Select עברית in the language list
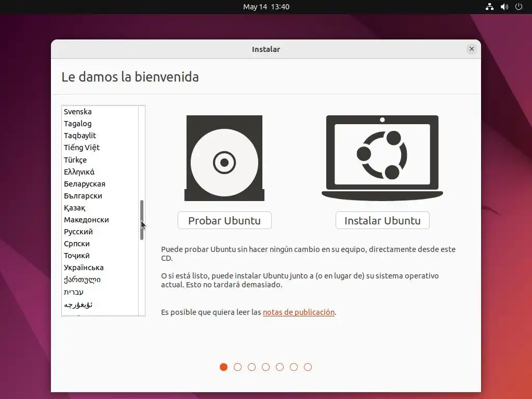This screenshot has height=399, width=532. click(100, 292)
